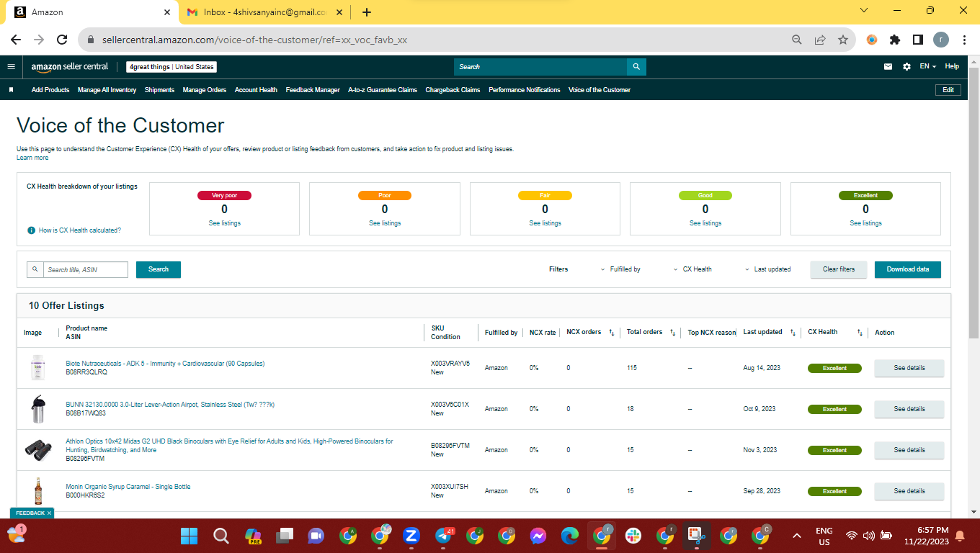The width and height of the screenshot is (980, 553).
Task: Bookmark this page with the star icon
Action: coord(843,40)
